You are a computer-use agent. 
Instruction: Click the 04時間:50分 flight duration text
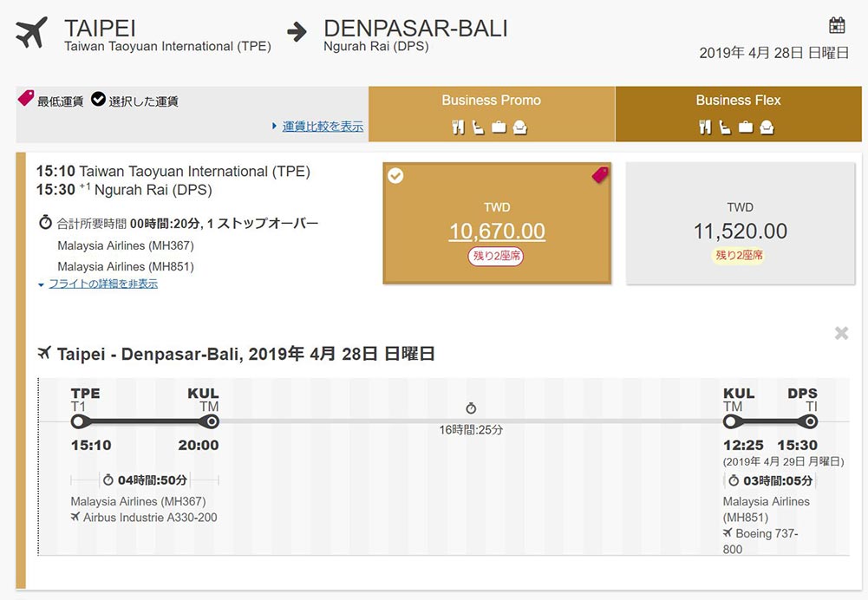(153, 480)
